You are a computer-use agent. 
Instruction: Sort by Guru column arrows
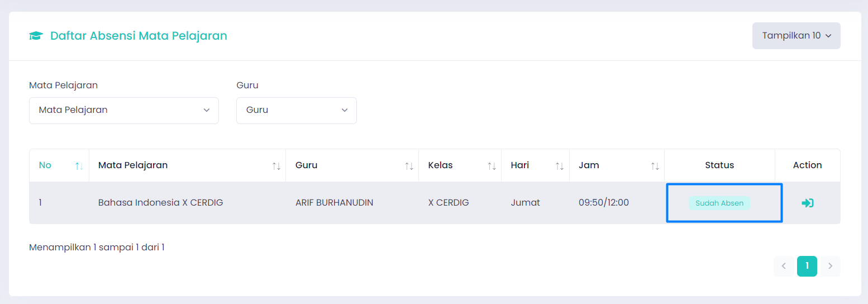[x=409, y=166]
